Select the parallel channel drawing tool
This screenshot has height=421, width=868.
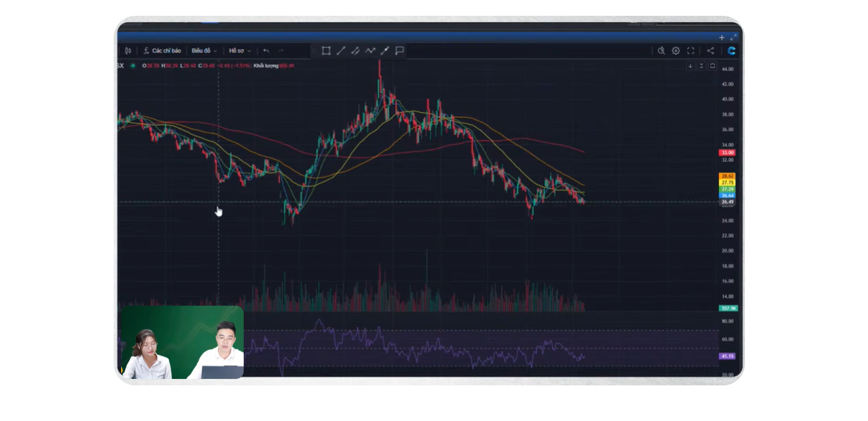click(355, 50)
